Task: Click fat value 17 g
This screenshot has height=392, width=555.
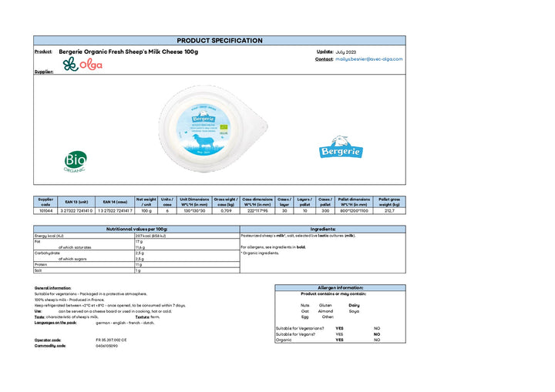Action: (x=139, y=242)
